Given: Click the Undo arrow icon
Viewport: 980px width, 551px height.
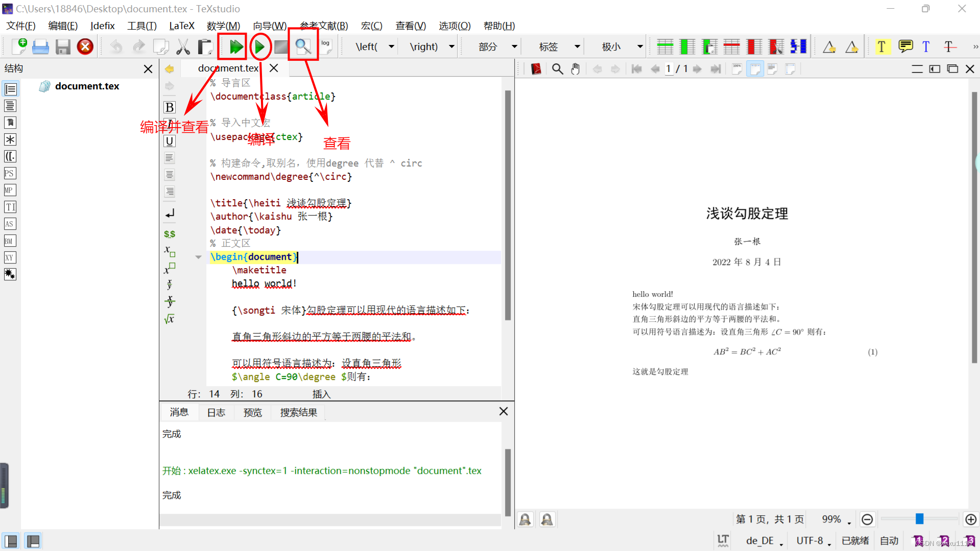Looking at the screenshot, I should [x=116, y=47].
